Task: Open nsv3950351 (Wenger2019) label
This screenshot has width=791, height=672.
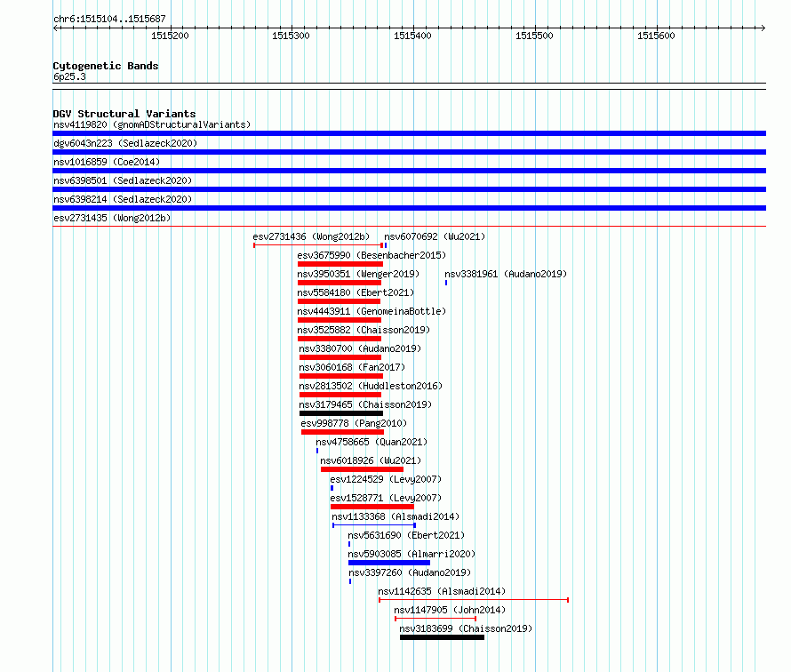Action: pos(358,274)
